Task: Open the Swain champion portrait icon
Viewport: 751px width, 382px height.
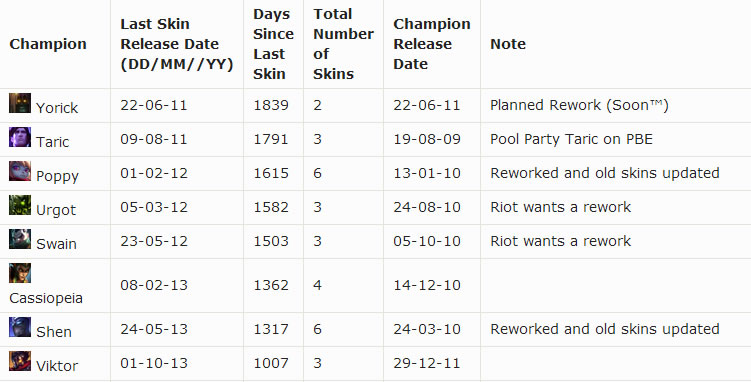Action: point(20,239)
